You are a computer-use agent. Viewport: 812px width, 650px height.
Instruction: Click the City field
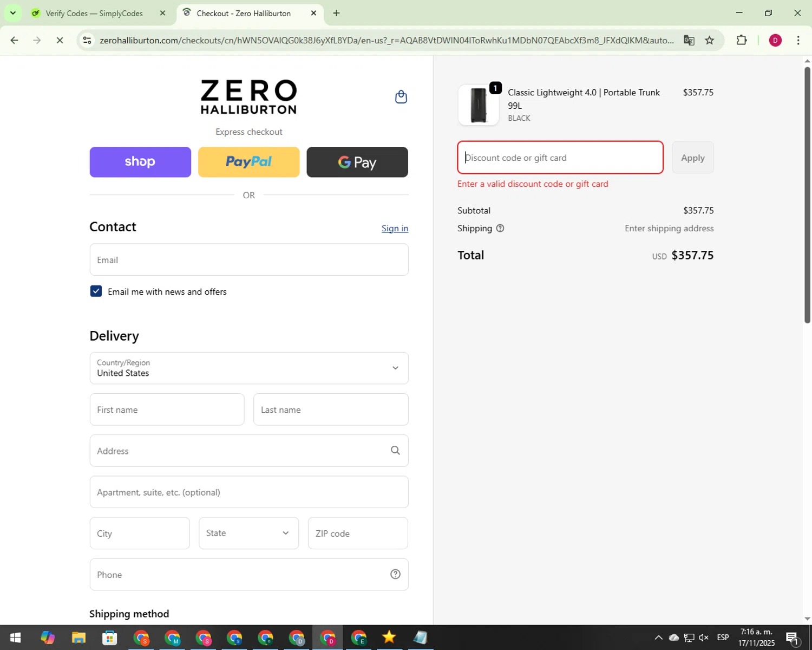click(140, 533)
